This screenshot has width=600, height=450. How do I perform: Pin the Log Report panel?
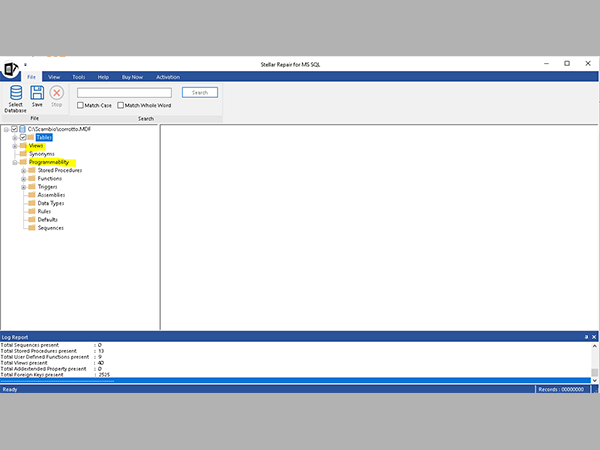pyautogui.click(x=586, y=337)
